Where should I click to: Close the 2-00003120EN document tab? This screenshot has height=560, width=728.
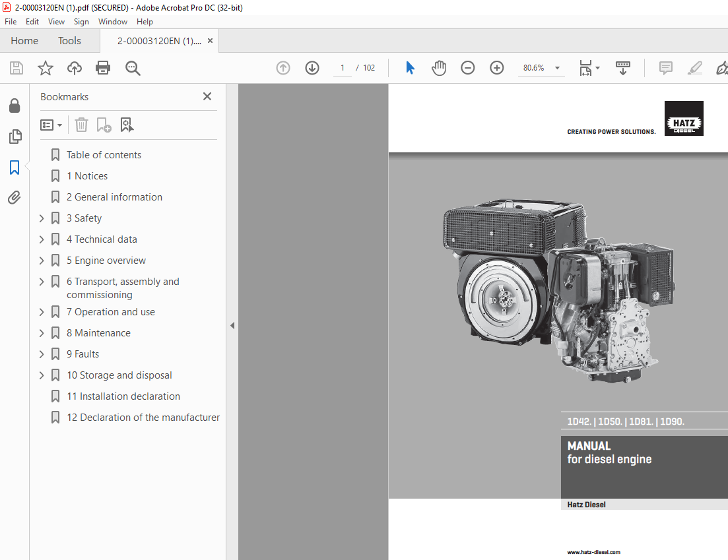click(x=210, y=41)
